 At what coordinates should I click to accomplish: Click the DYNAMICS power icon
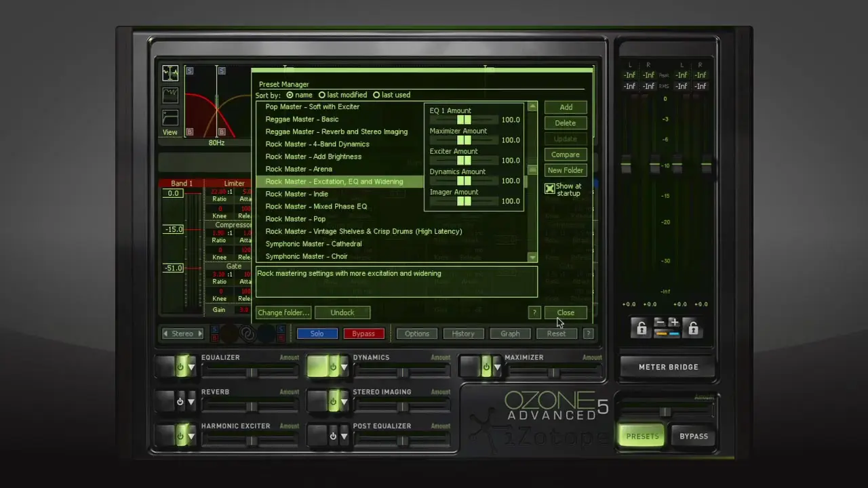[x=332, y=367]
